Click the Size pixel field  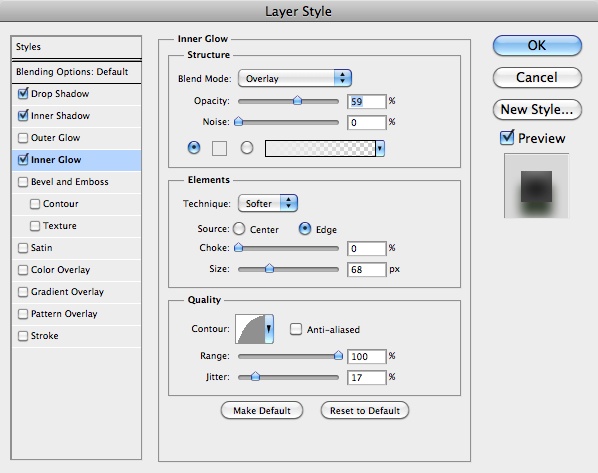pyautogui.click(x=367, y=270)
